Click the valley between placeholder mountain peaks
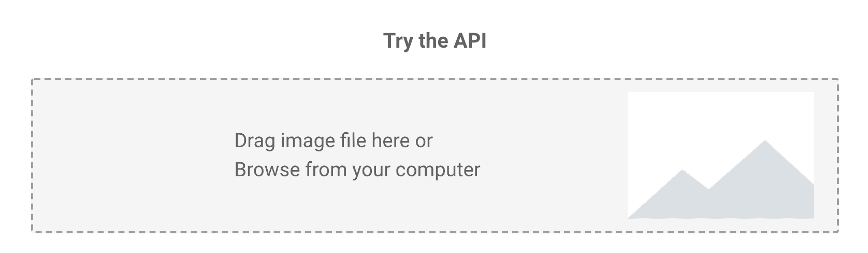This screenshot has height=253, width=868. pyautogui.click(x=708, y=193)
